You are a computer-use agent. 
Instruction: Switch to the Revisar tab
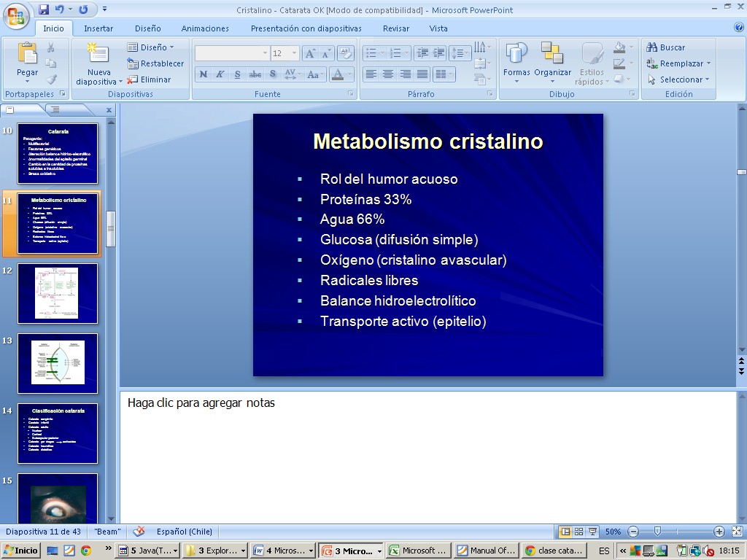tap(396, 28)
